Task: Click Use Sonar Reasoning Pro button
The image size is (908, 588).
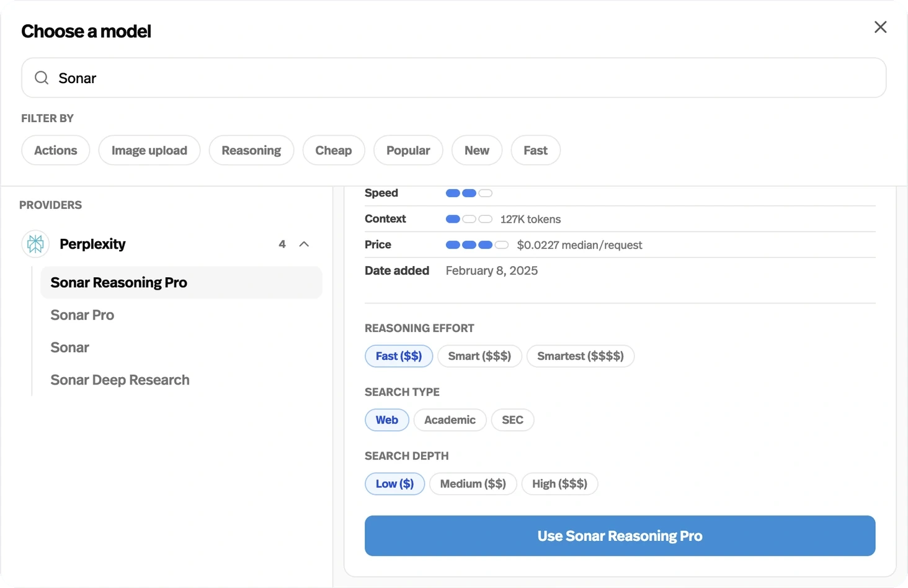Action: pos(620,536)
